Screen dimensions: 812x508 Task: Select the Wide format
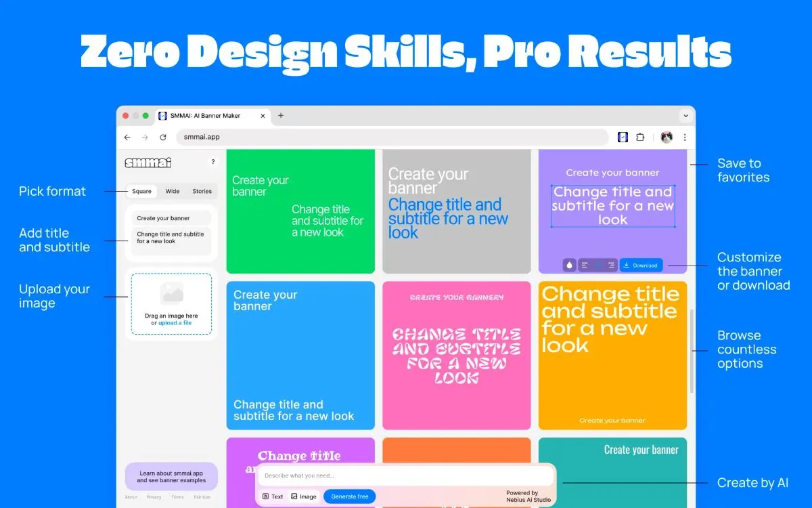click(x=173, y=191)
